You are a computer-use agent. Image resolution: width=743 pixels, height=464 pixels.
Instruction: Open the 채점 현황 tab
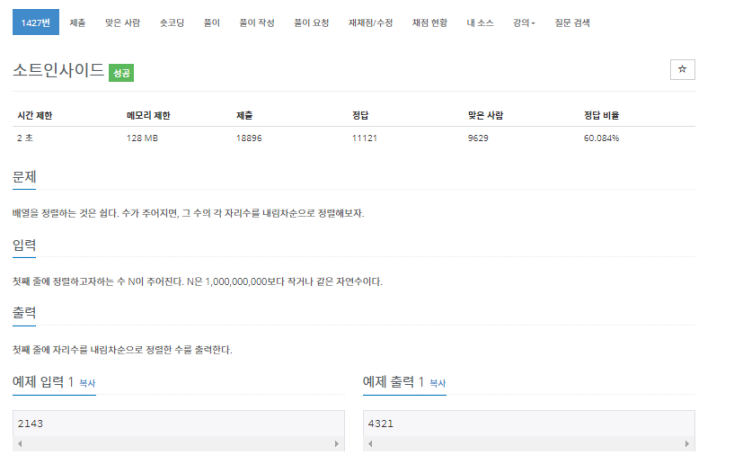pos(430,23)
